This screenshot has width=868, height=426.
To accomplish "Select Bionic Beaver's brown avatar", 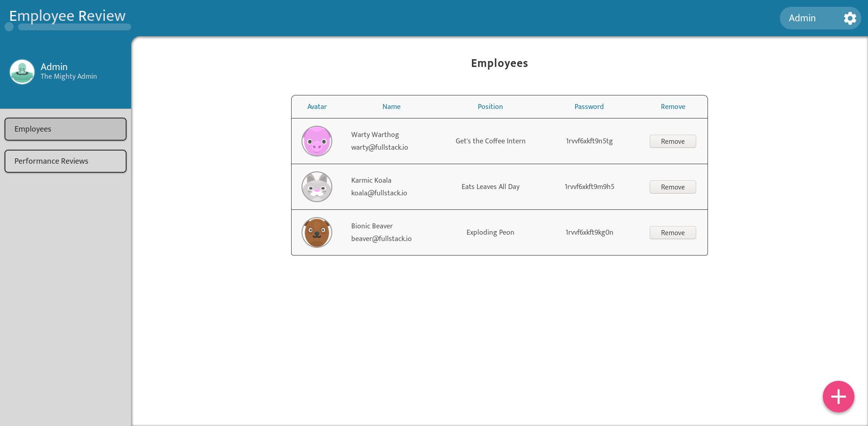I will (x=317, y=232).
